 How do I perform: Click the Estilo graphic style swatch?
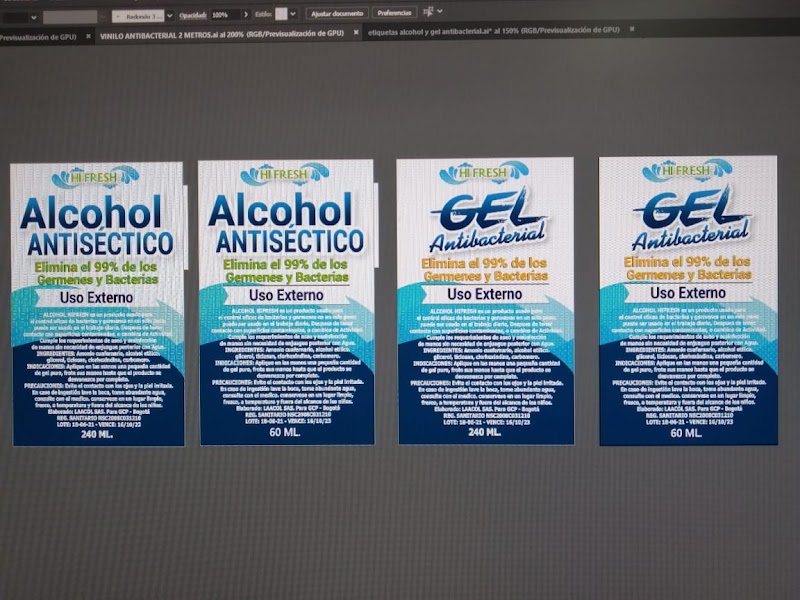click(281, 14)
